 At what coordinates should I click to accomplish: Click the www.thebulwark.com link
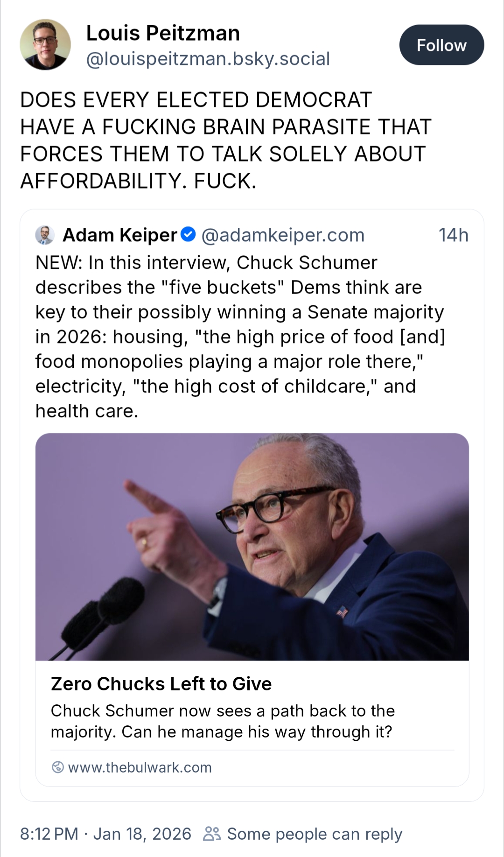[x=140, y=767]
